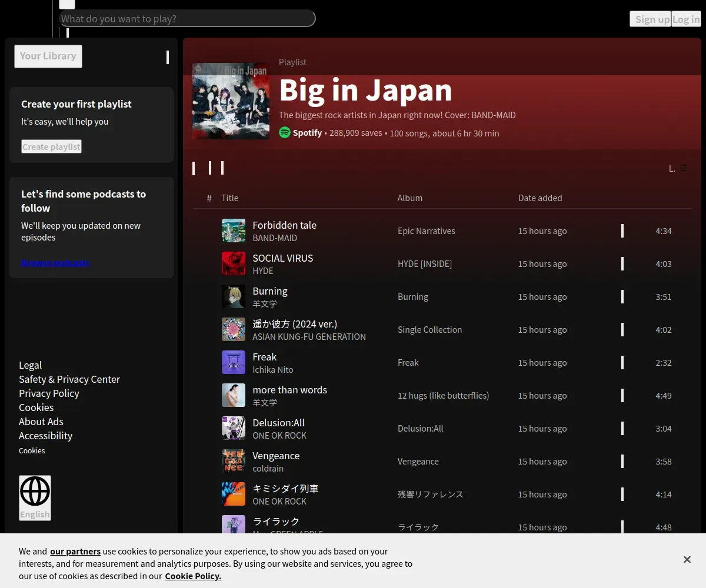The image size is (706, 588).
Task: Open the song title キミシダイ列車
Action: 285,488
